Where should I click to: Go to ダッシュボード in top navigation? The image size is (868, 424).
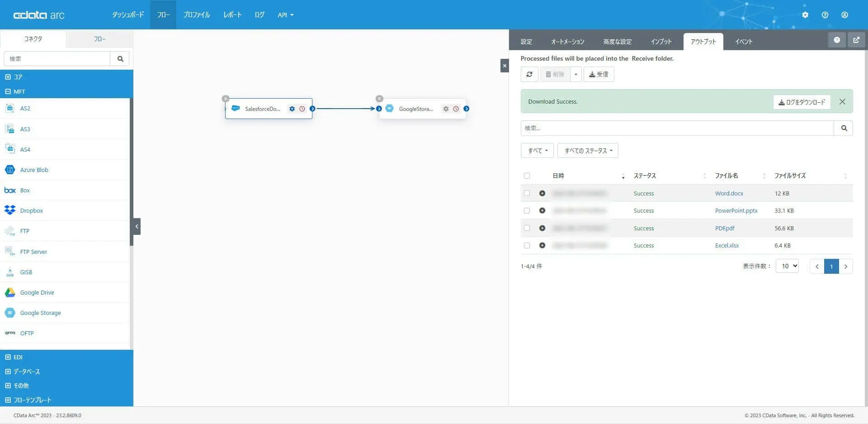[x=128, y=15]
